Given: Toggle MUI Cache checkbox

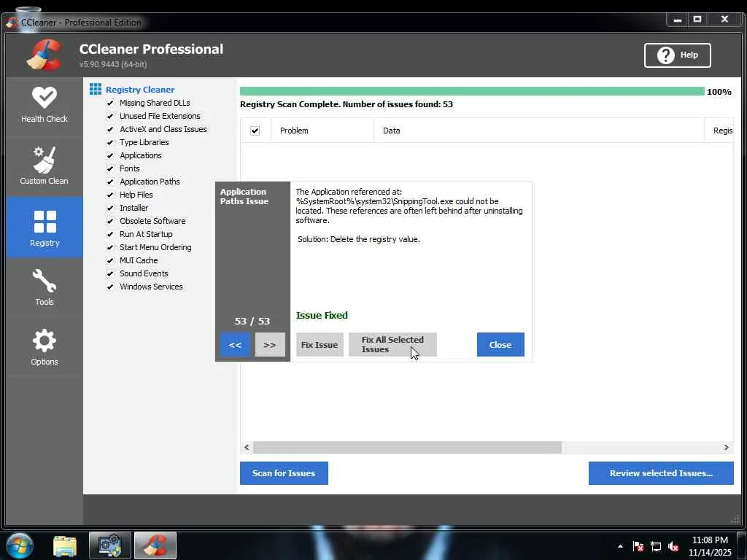Looking at the screenshot, I should (110, 260).
